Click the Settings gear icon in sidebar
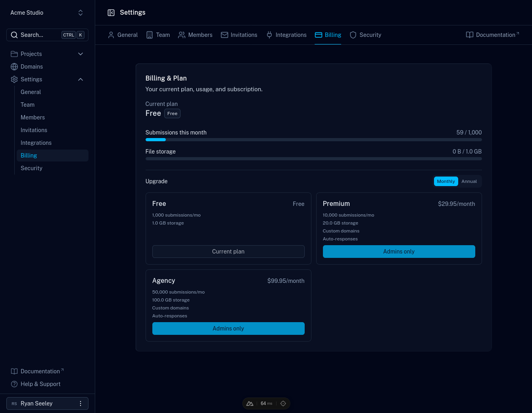532x413 pixels. pos(14,79)
